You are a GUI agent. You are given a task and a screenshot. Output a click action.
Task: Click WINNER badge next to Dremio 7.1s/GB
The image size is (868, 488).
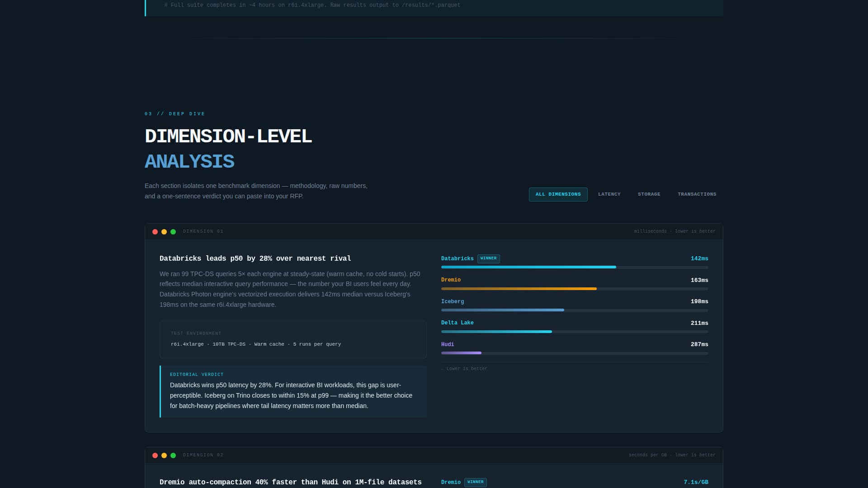click(475, 482)
